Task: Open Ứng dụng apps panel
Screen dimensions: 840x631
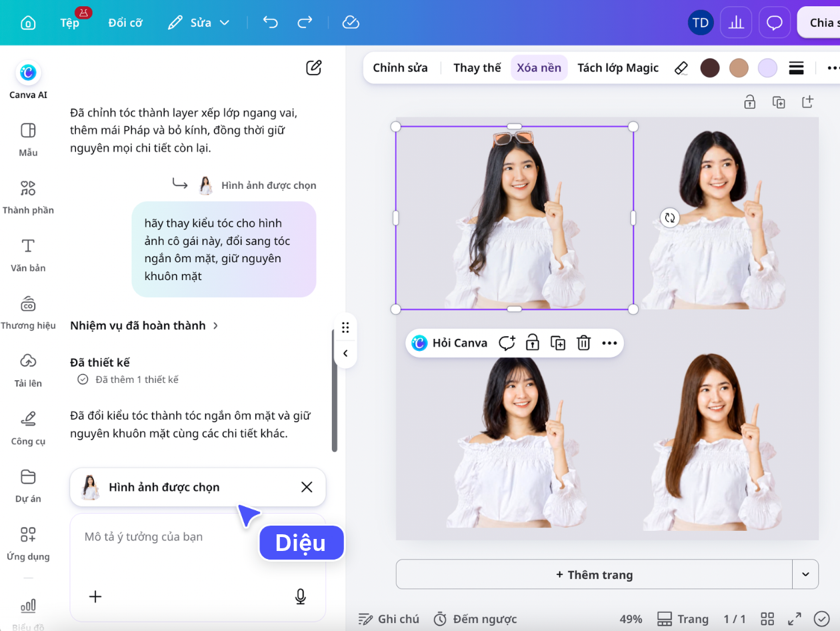Action: click(x=28, y=543)
